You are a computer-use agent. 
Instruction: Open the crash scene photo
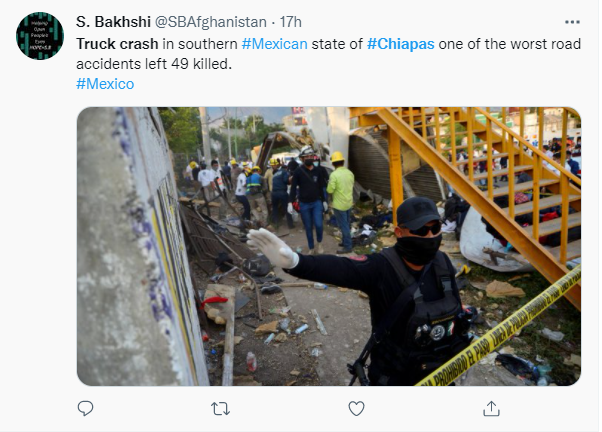(329, 246)
